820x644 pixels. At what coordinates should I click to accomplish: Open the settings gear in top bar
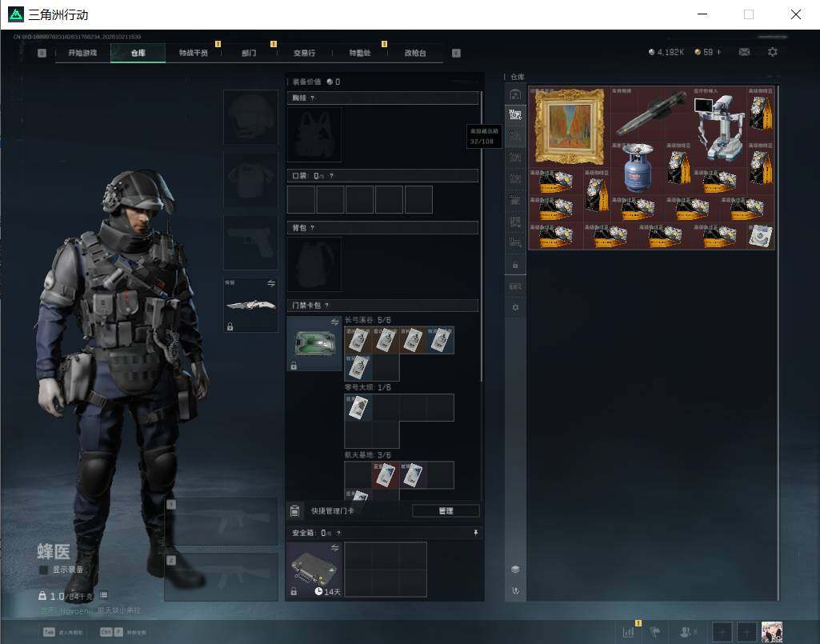pos(773,52)
